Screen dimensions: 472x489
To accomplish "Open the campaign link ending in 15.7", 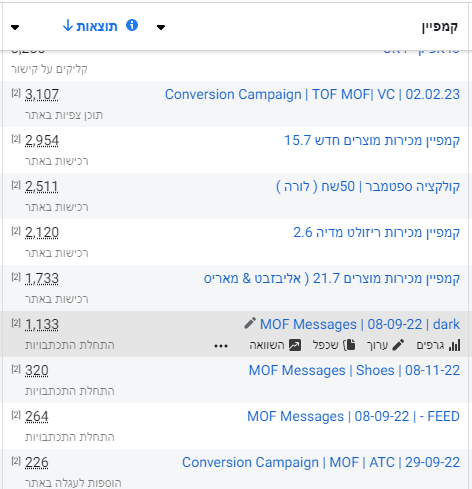I will pyautogui.click(x=372, y=140).
